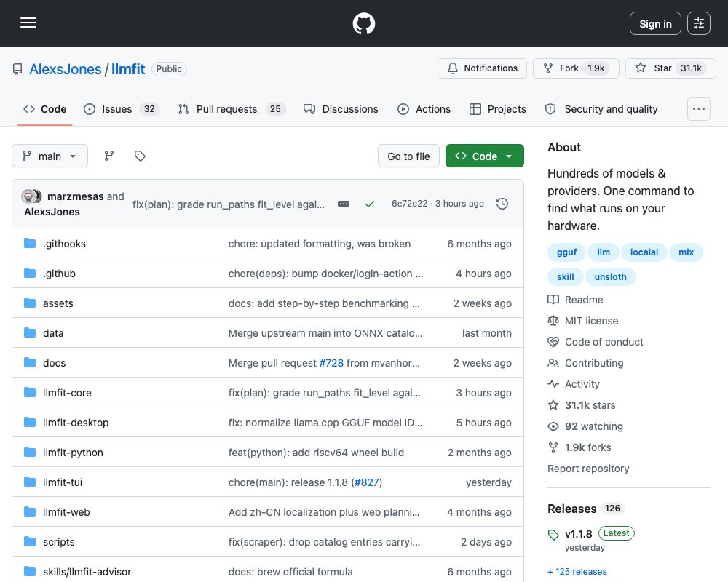
Task: Open the unsloth topic tag
Action: pos(610,276)
